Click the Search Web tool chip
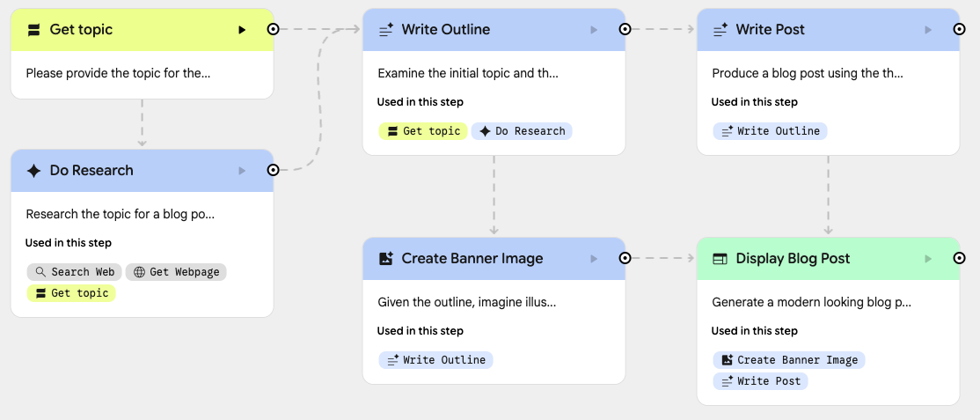The width and height of the screenshot is (980, 420). tap(74, 272)
